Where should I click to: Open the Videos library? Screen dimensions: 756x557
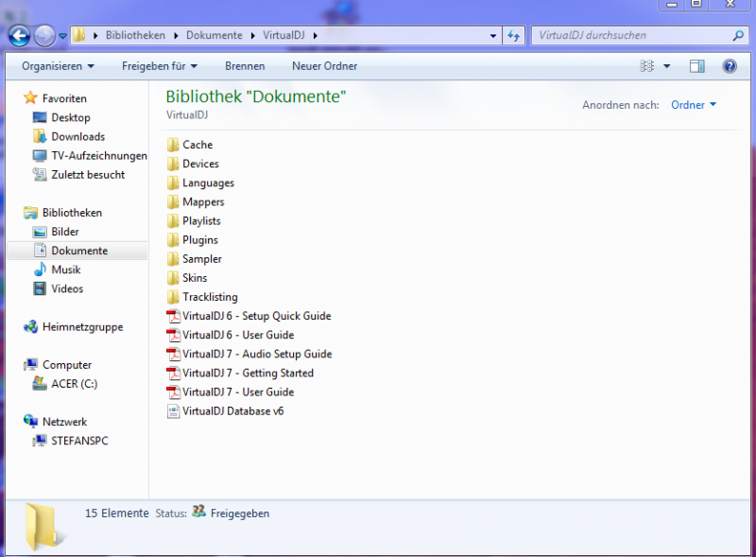click(x=67, y=288)
